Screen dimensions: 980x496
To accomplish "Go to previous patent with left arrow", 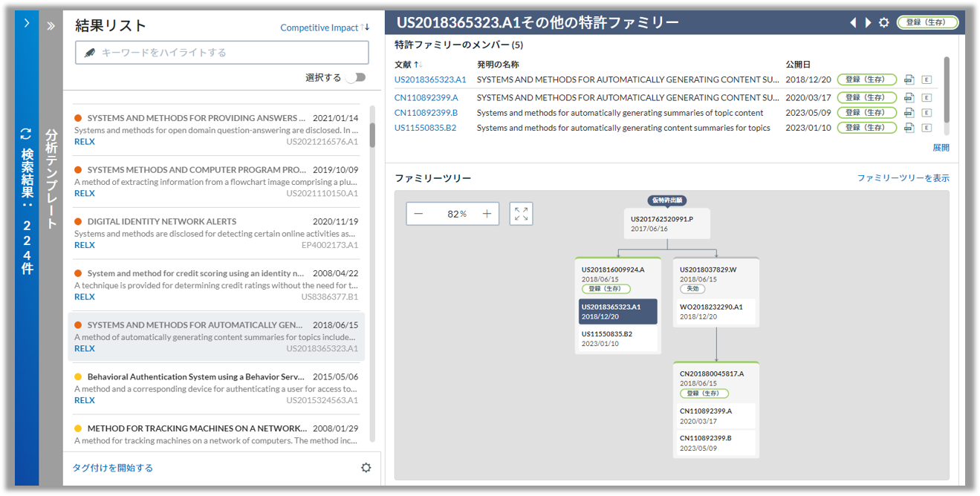I will (854, 22).
